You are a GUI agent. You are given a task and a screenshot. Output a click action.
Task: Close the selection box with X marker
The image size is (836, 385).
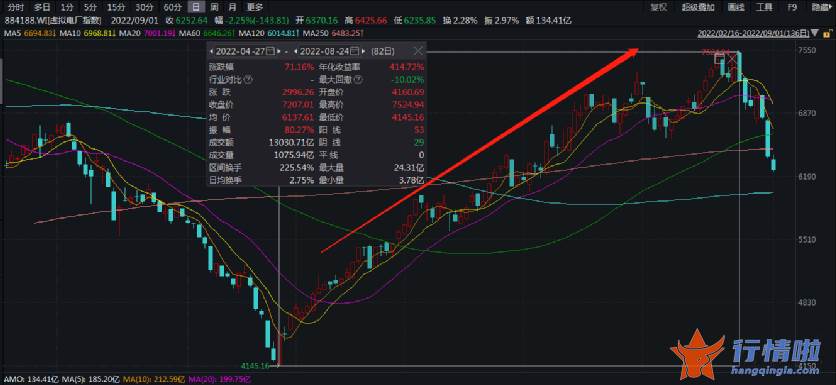click(x=733, y=58)
